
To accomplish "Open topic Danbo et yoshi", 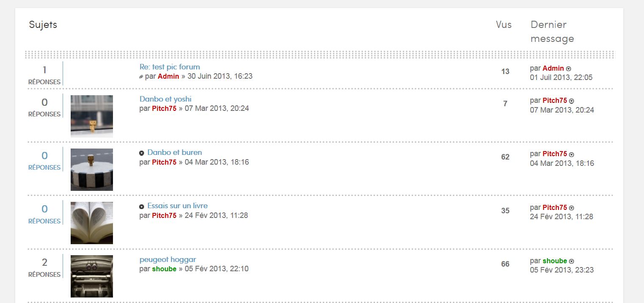I will pos(165,99).
